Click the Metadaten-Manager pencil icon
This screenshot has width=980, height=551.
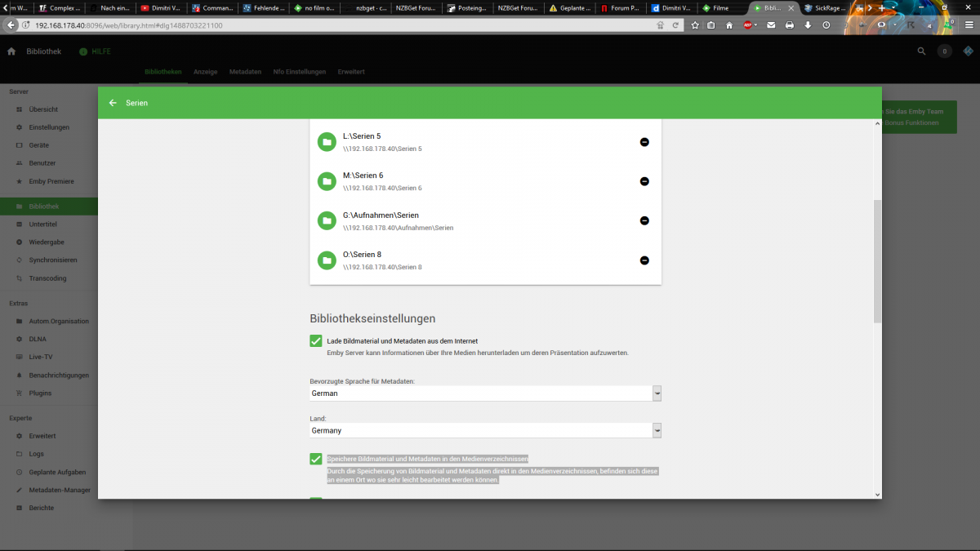click(x=20, y=490)
